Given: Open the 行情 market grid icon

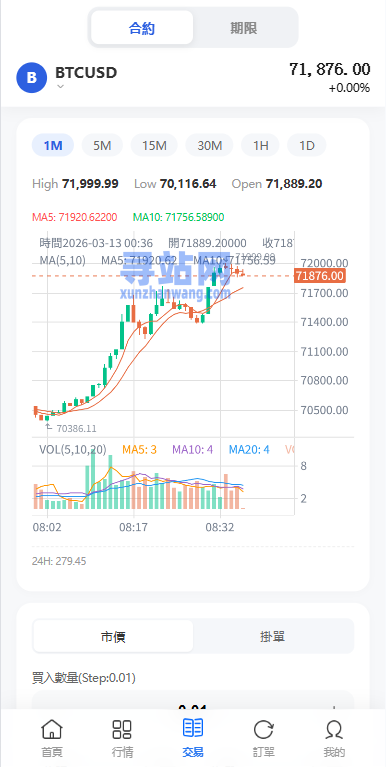Looking at the screenshot, I should point(122,729).
